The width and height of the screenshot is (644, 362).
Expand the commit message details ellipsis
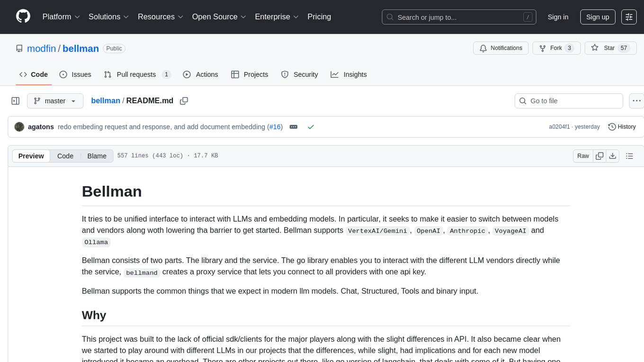click(x=293, y=127)
